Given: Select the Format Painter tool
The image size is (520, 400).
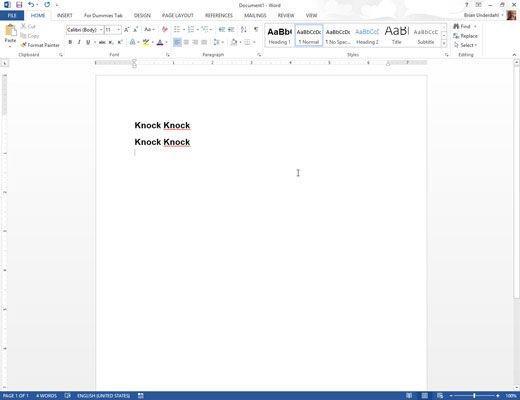Looking at the screenshot, I should pos(40,45).
